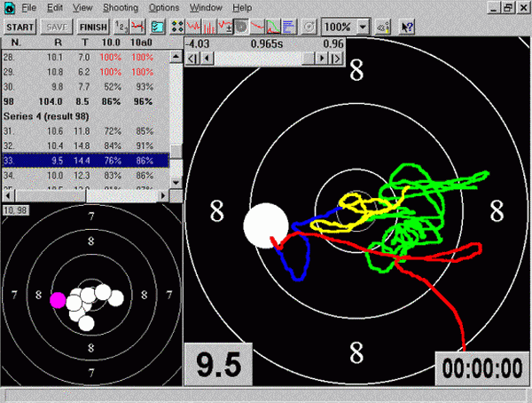Screen dimensions: 532x403
Task: Restore down the application window
Action: (508, 7)
